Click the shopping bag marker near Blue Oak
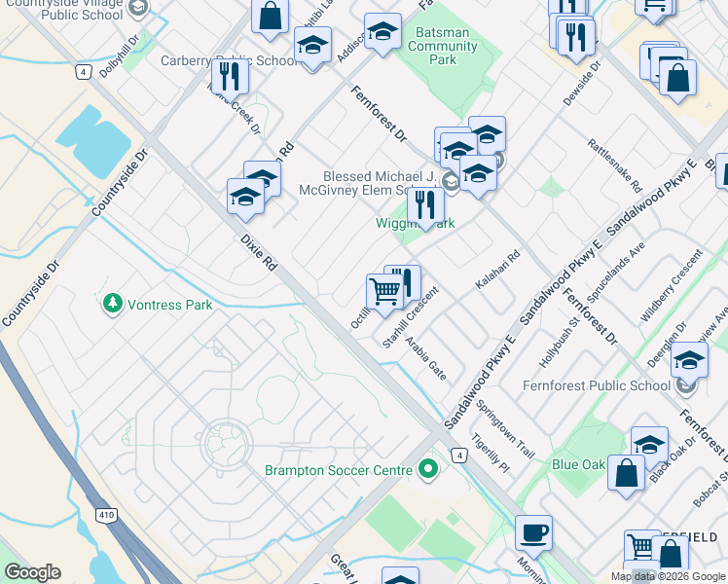This screenshot has height=584, width=728. click(x=627, y=473)
